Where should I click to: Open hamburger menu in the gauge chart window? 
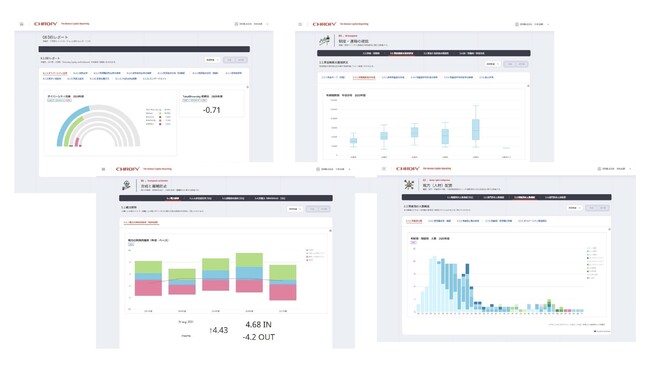[x=22, y=24]
